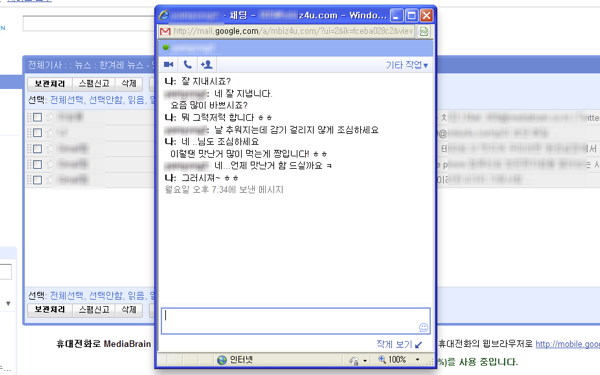Click bottom 보관처리 button in mail window
Image resolution: width=600 pixels, height=375 pixels.
pos(50,310)
